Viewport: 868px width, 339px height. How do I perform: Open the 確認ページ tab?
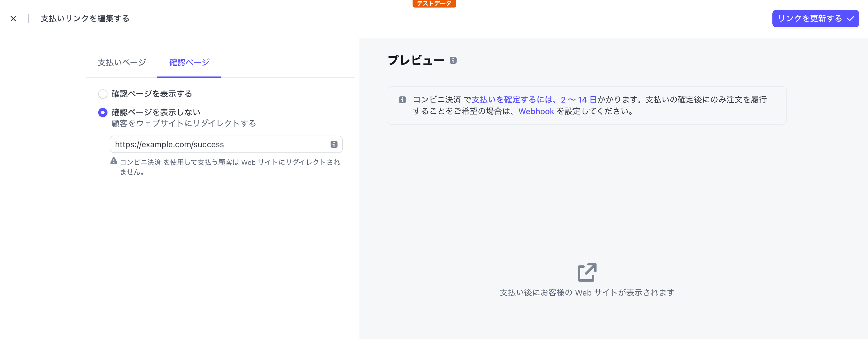pyautogui.click(x=188, y=62)
